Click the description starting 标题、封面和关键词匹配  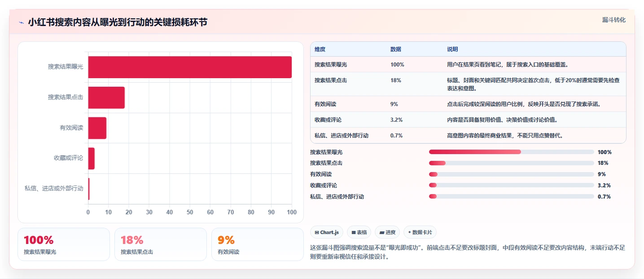(x=533, y=84)
